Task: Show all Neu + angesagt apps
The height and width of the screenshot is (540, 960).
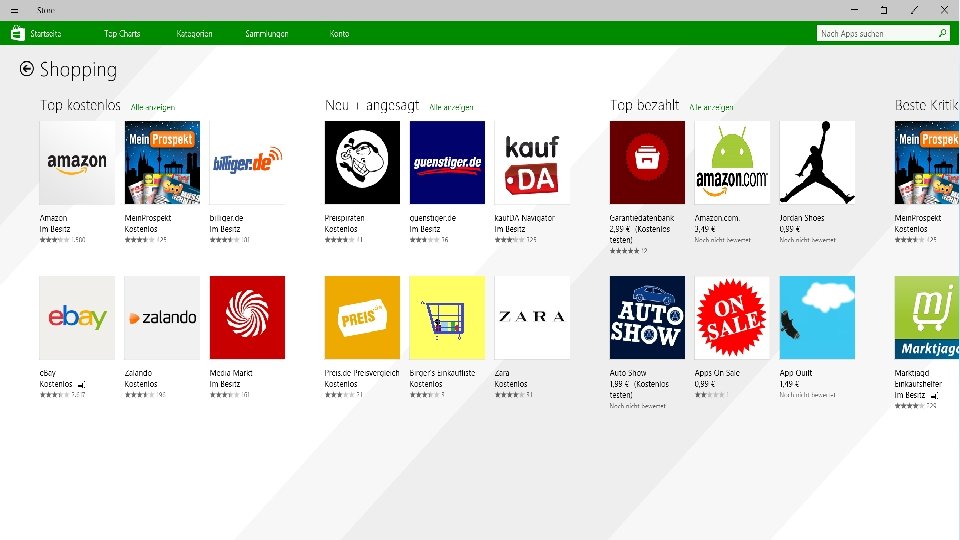Action: click(451, 107)
